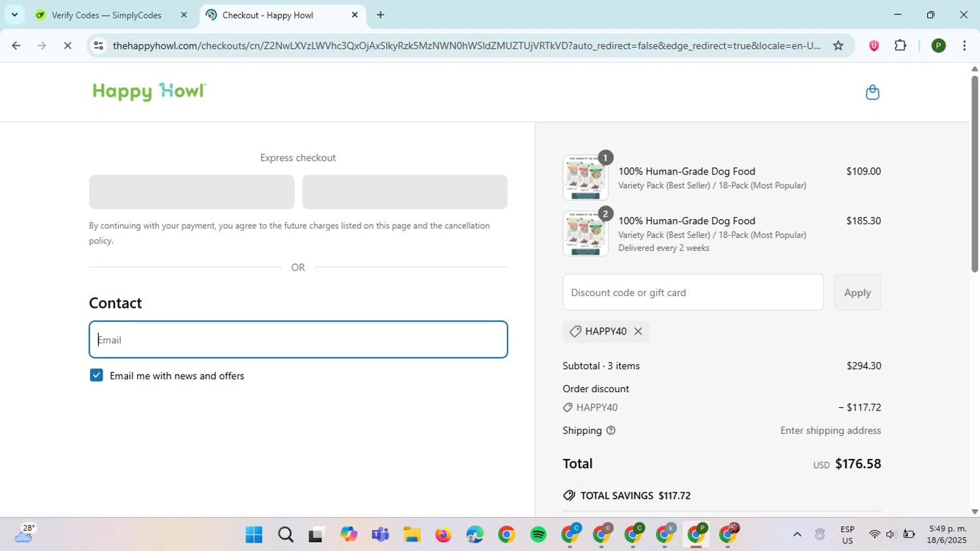980x551 pixels.
Task: Open Microsoft Edge from the taskbar
Action: [x=475, y=535]
